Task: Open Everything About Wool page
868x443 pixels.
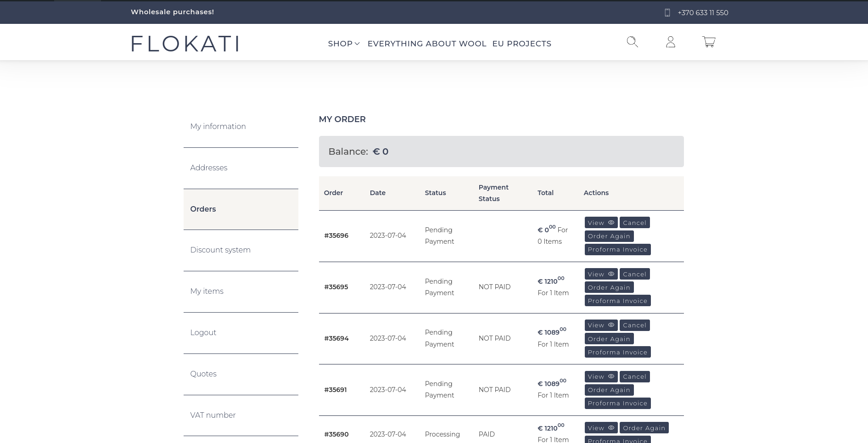Action: pos(427,44)
